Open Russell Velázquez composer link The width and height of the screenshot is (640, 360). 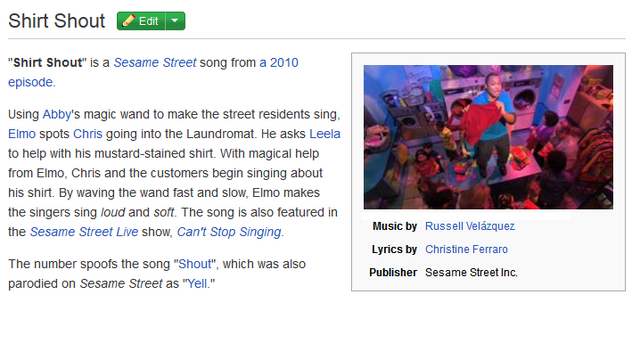(470, 226)
